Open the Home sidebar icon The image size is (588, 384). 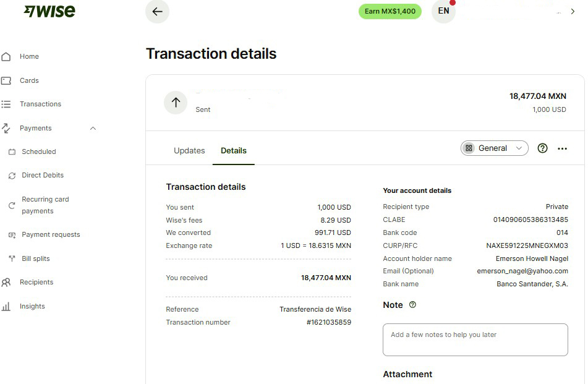6,57
